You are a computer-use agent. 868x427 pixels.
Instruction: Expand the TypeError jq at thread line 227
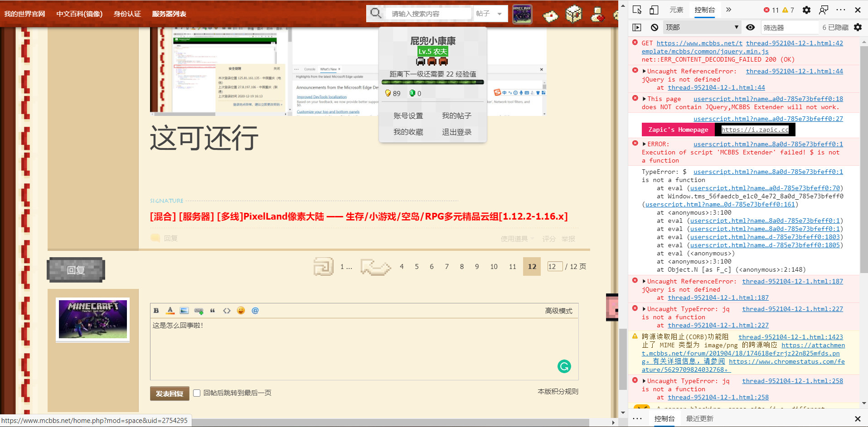(x=644, y=309)
